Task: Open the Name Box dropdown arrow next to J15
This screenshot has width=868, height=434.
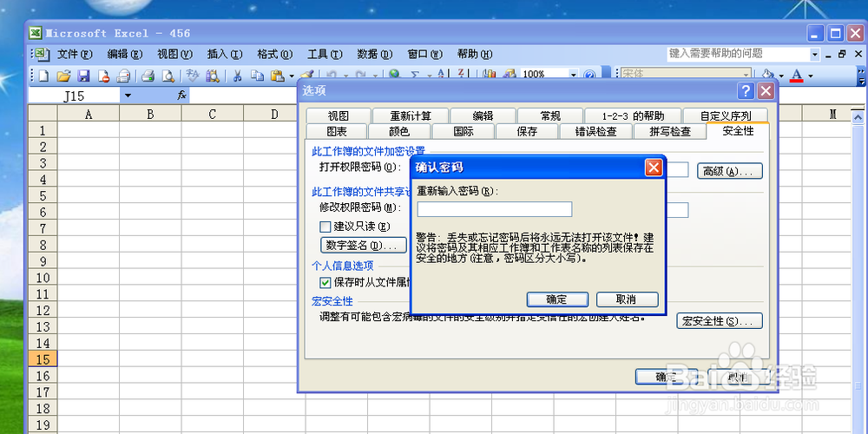Action: coord(128,95)
